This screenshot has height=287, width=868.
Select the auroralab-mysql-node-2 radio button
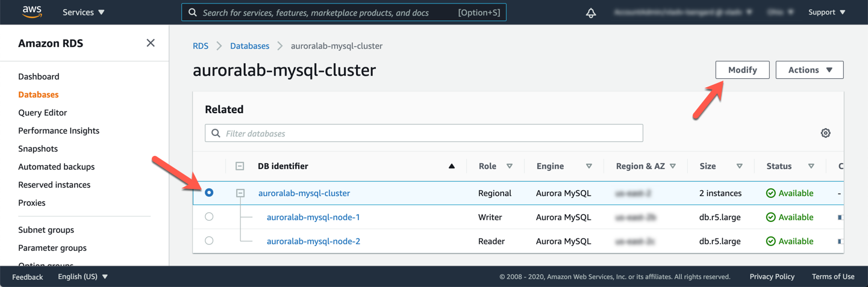coord(209,241)
